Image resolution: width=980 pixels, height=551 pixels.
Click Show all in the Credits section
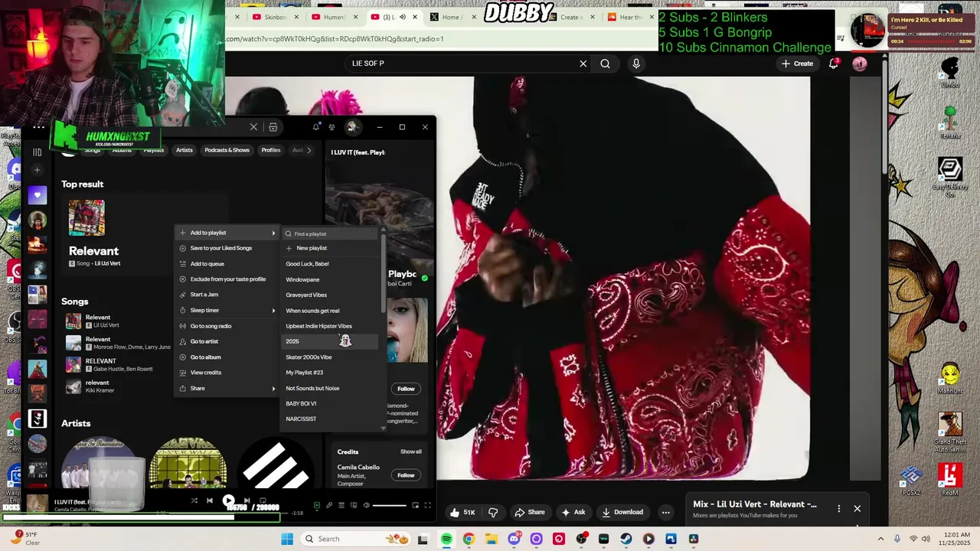point(411,452)
